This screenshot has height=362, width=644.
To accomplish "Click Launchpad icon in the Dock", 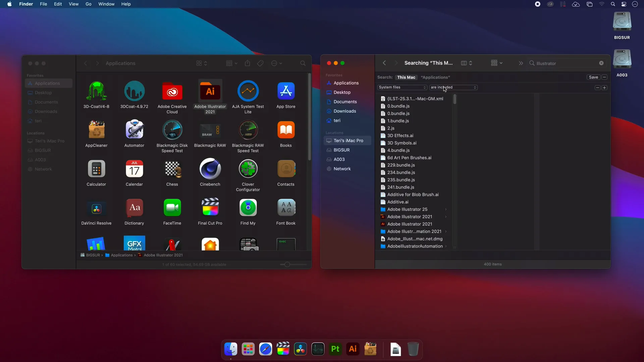I will click(x=248, y=349).
